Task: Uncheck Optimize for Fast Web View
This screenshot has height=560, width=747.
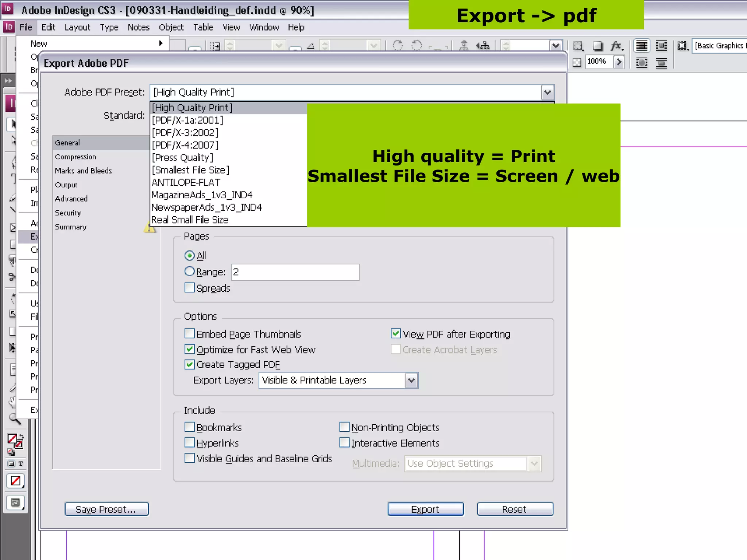Action: coord(189,349)
